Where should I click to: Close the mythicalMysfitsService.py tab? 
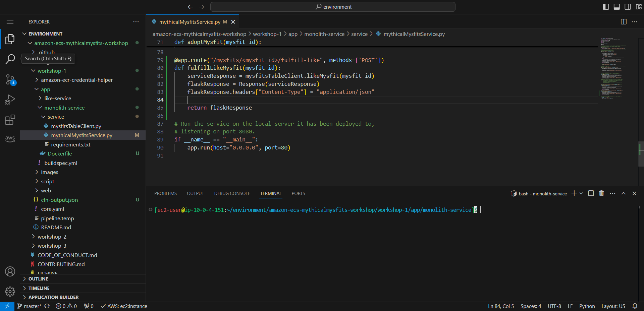[x=233, y=22]
